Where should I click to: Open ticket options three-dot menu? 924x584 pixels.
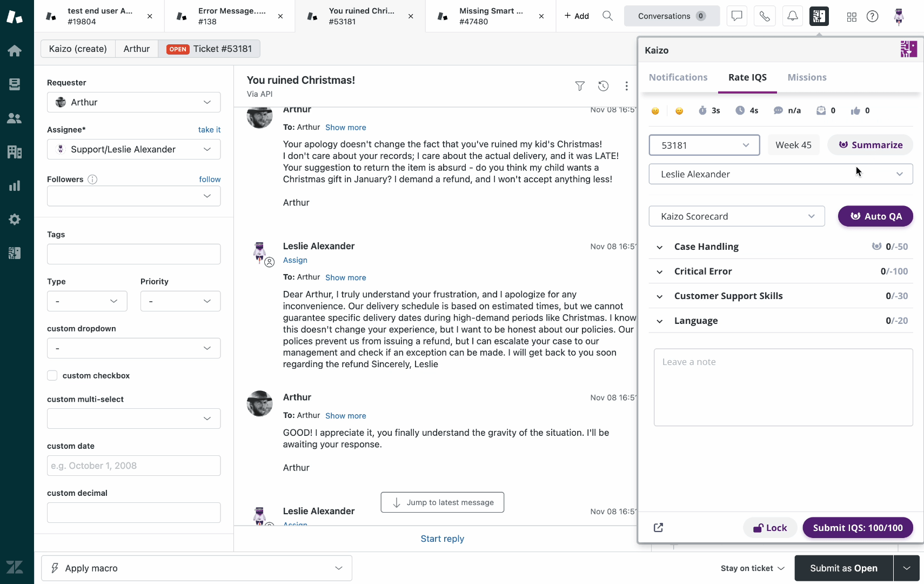[626, 86]
